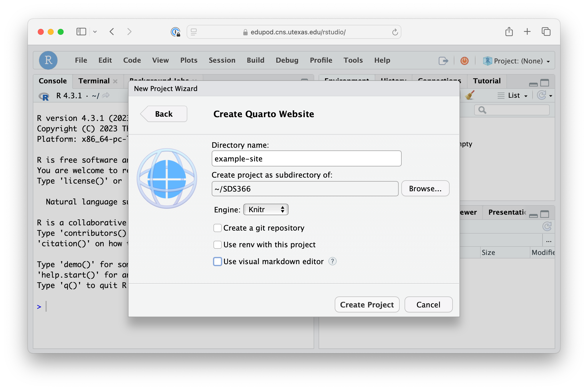Toggle Use visual markdown editor checkbox
The width and height of the screenshot is (588, 390).
click(x=217, y=261)
